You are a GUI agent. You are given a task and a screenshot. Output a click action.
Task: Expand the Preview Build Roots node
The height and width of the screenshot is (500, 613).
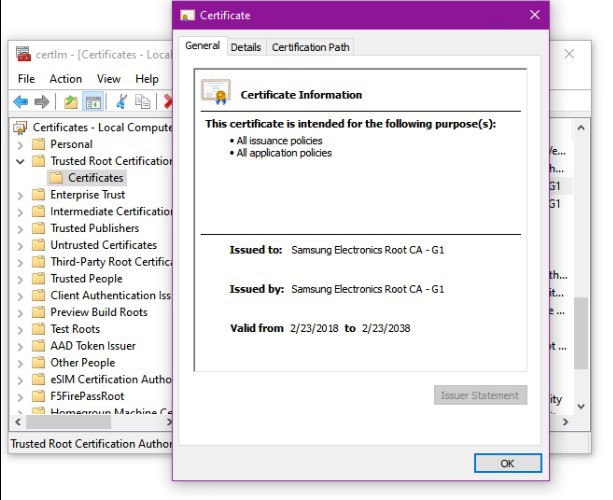click(20, 313)
